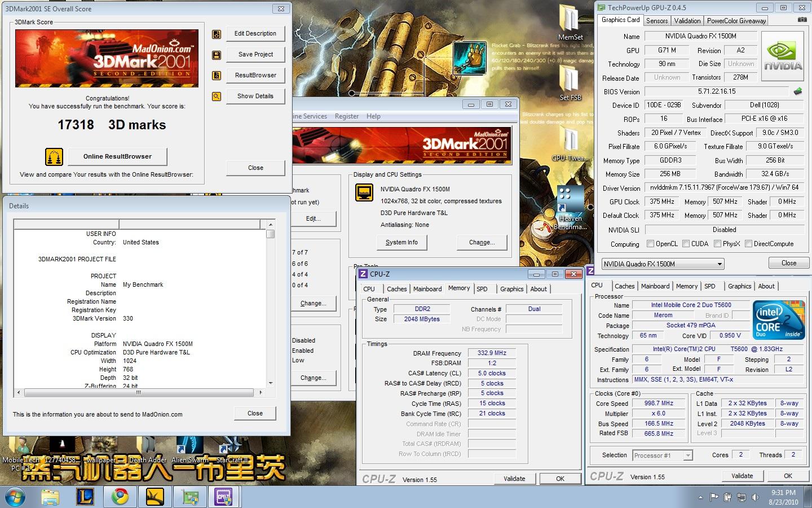This screenshot has width=812, height=508.
Task: Click the GPU-Z screenshot camera icon
Action: [802, 20]
